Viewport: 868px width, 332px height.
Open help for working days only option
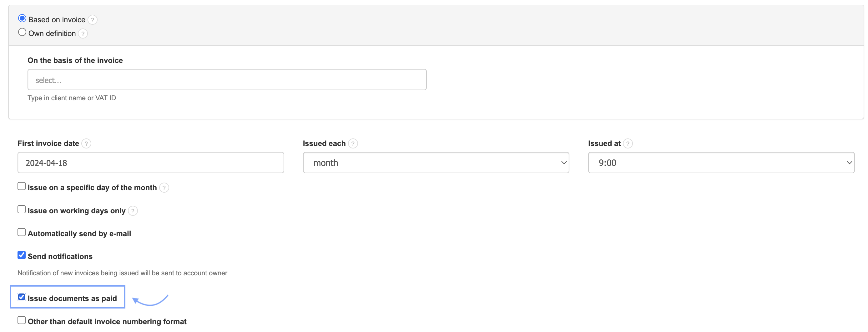(x=133, y=211)
